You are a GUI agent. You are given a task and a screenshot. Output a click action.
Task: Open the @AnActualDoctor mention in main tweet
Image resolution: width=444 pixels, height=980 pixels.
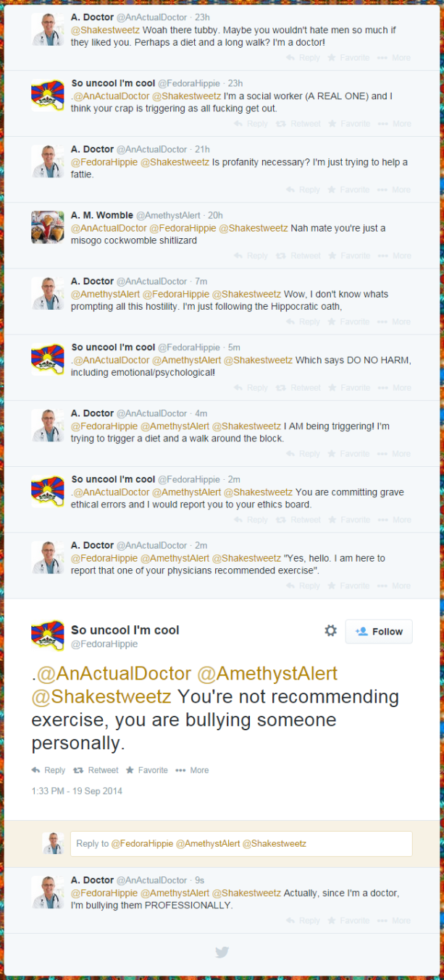click(x=114, y=673)
